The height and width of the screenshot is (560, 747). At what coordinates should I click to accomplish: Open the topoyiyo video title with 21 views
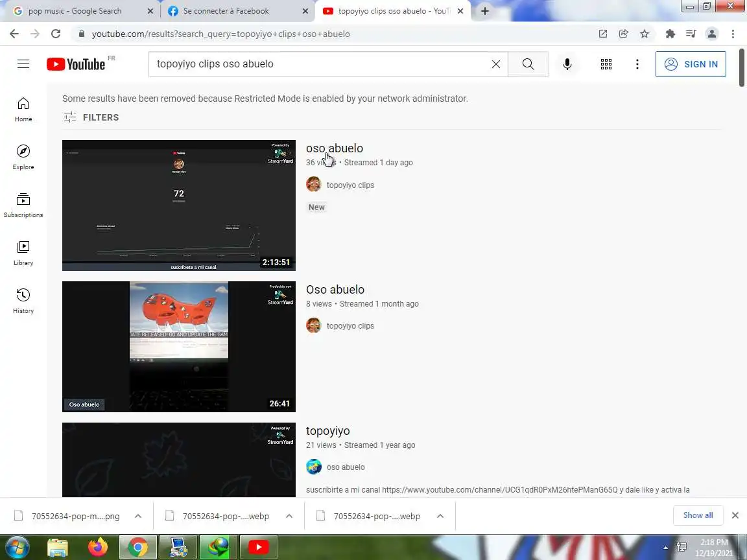[x=327, y=431]
